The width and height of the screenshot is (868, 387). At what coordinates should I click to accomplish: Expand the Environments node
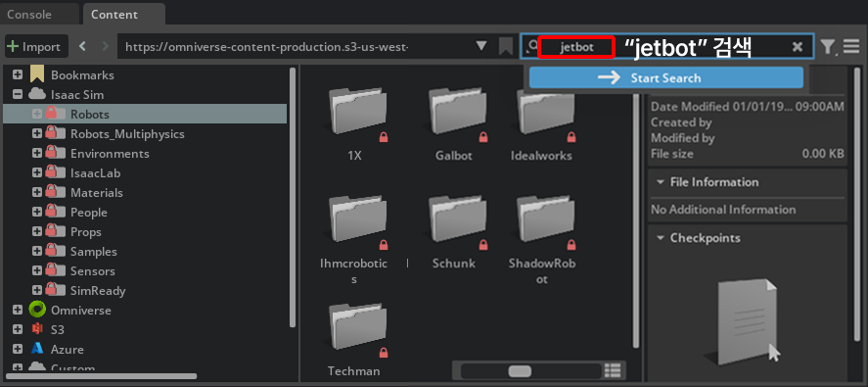pyautogui.click(x=37, y=153)
